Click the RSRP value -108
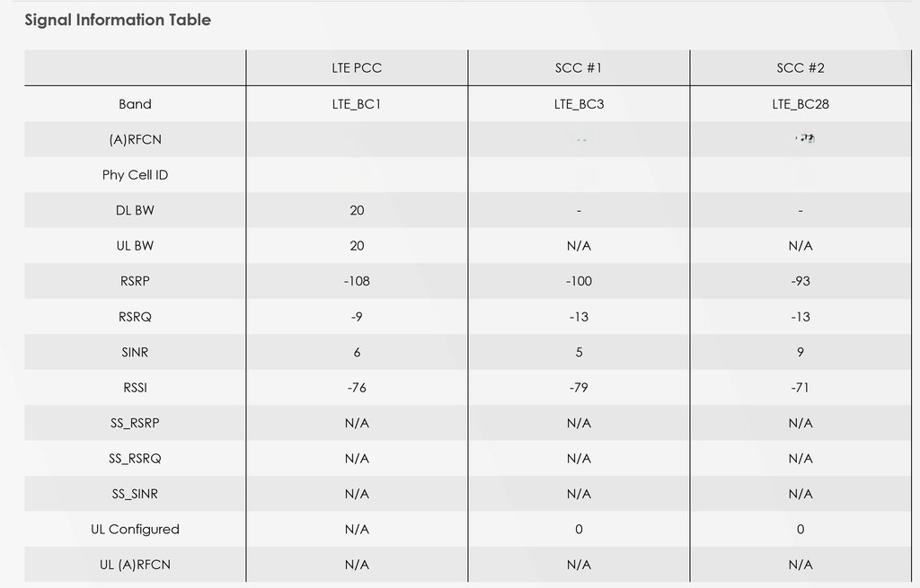Viewport: 920px width, 588px height. click(x=357, y=281)
